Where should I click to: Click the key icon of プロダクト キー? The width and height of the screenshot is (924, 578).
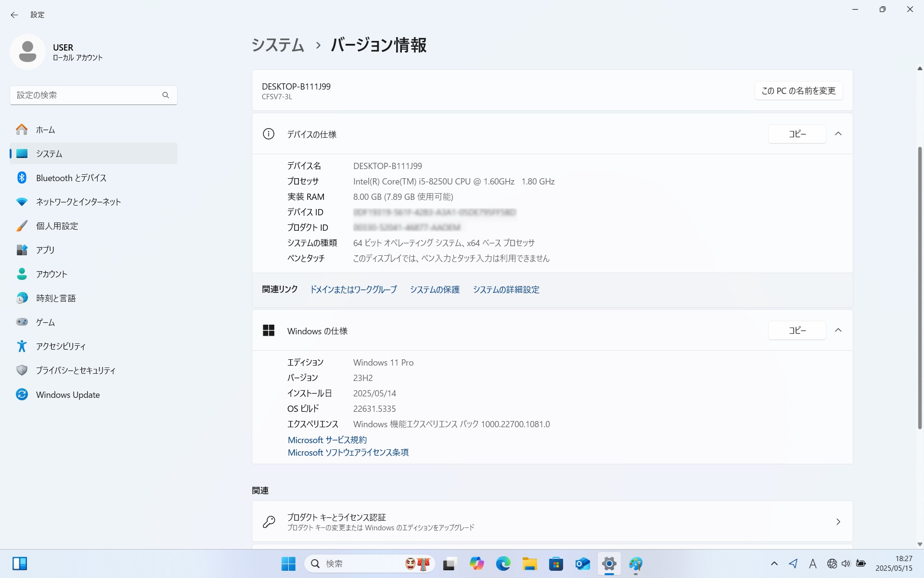pyautogui.click(x=269, y=522)
